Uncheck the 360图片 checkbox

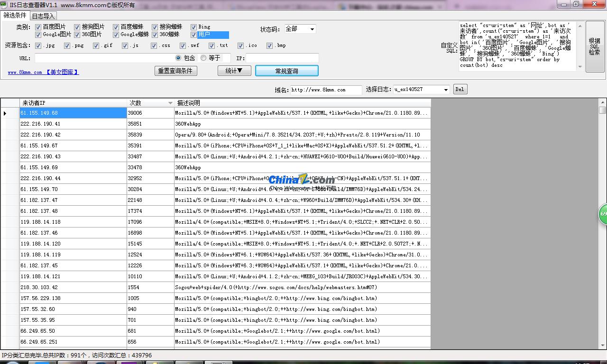[x=77, y=35]
